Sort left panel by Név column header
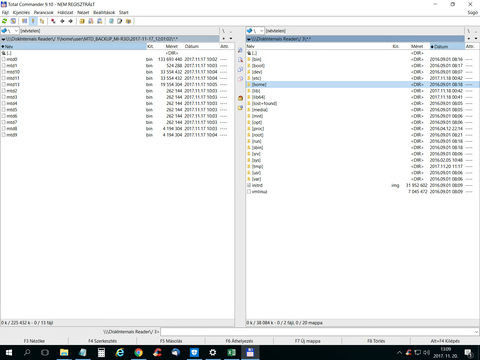Image resolution: width=480 pixels, height=360 pixels. point(73,46)
